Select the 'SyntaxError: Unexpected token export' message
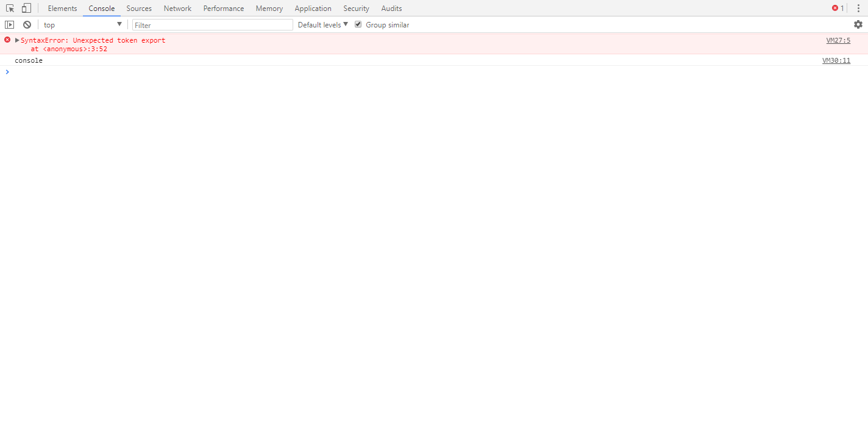This screenshot has width=868, height=439. pyautogui.click(x=93, y=40)
